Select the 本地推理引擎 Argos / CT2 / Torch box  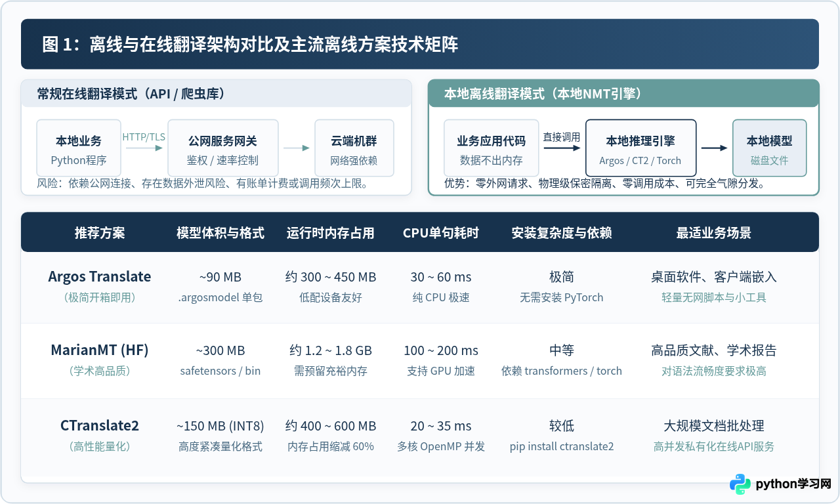640,148
